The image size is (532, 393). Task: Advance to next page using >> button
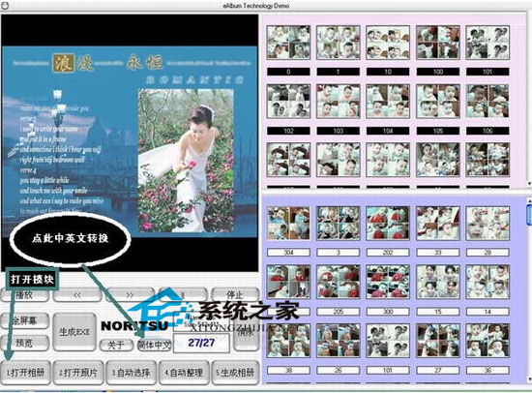pos(131,295)
